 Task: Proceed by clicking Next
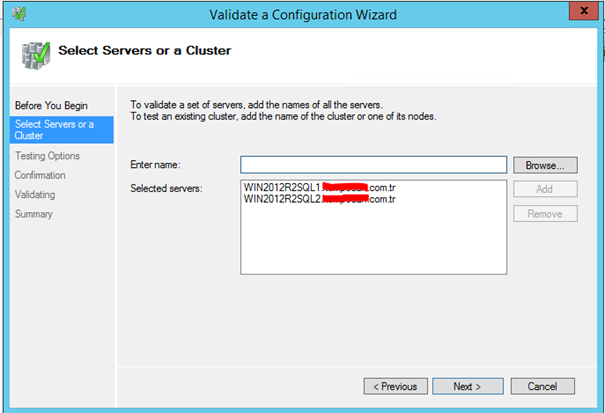(466, 386)
